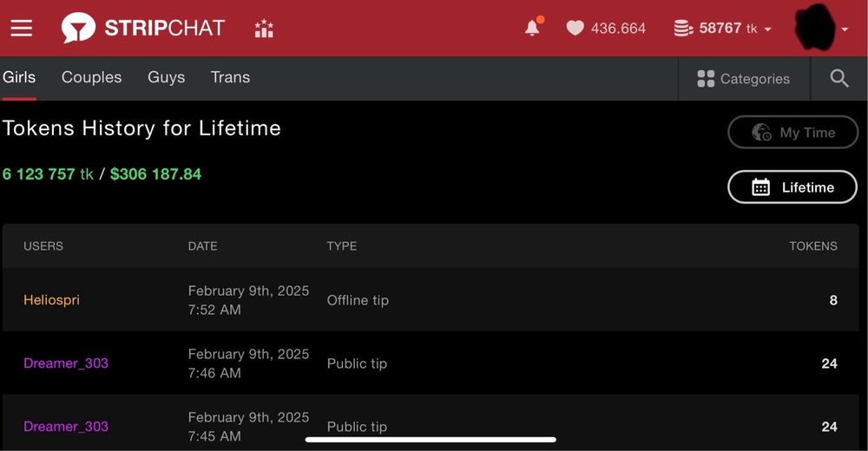
Task: Open the notifications bell
Action: click(533, 28)
